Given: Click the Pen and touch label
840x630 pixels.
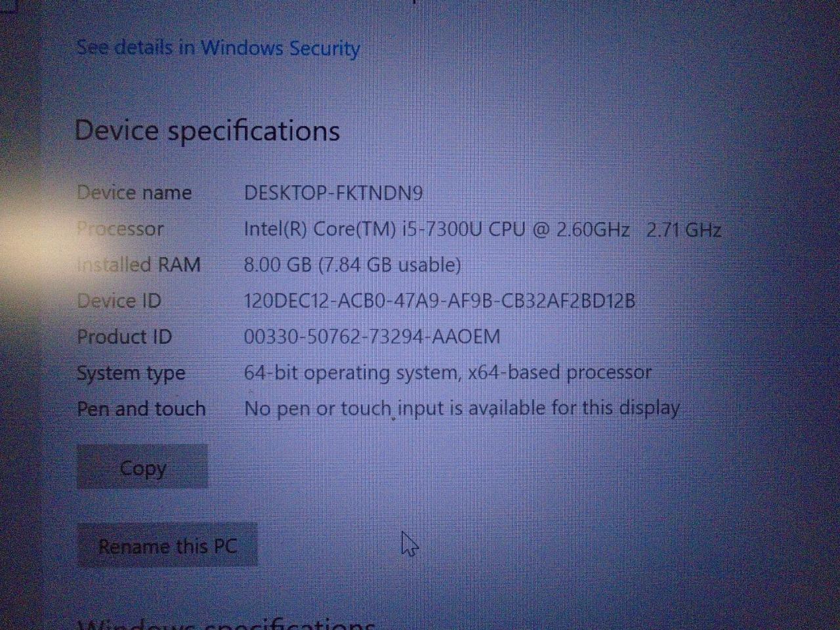Looking at the screenshot, I should (x=142, y=408).
